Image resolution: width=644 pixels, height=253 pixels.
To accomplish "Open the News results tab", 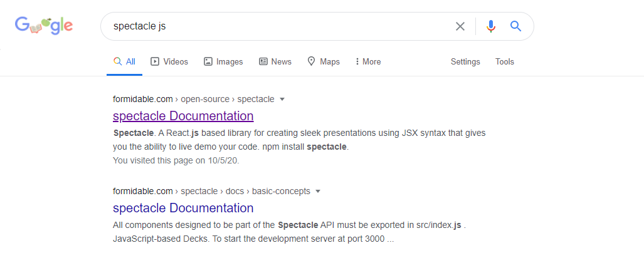I will 275,61.
